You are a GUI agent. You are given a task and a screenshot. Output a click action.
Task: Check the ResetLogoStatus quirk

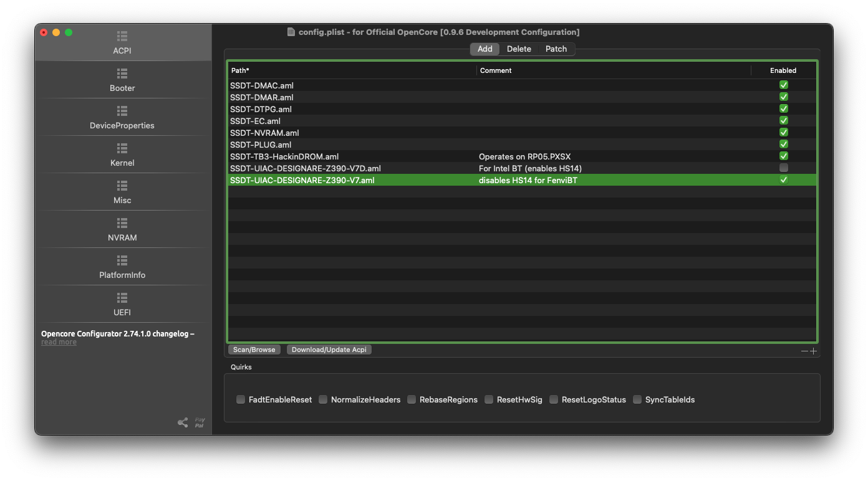click(x=554, y=400)
